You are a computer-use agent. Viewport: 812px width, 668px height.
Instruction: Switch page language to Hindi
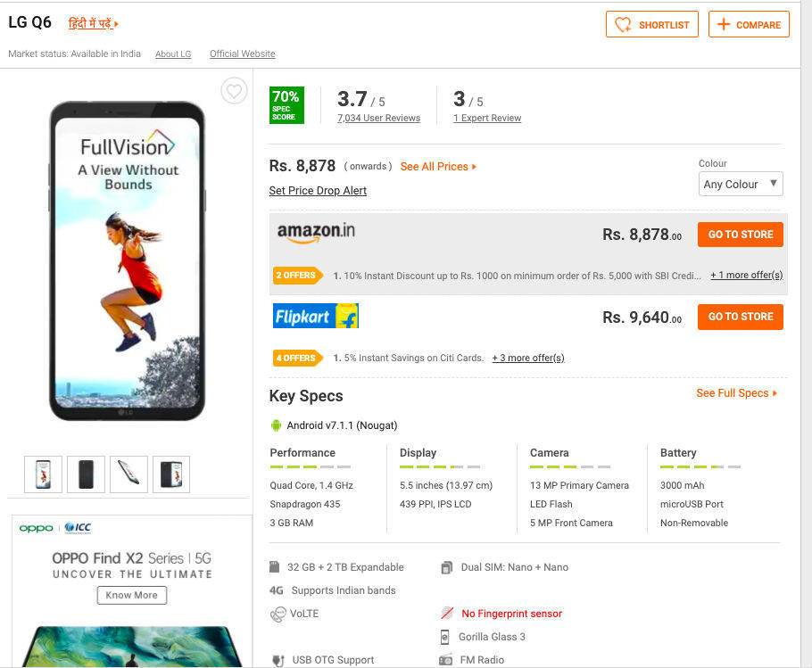click(x=93, y=24)
